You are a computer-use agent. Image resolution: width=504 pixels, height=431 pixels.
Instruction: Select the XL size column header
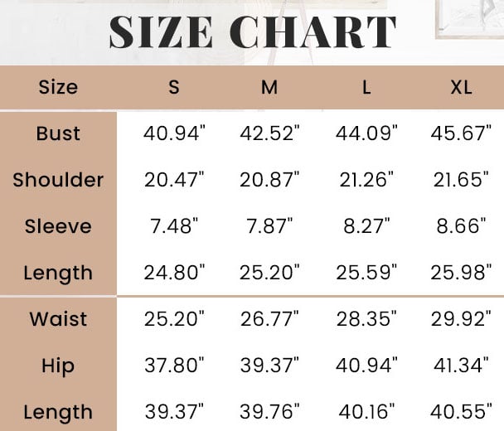click(461, 87)
